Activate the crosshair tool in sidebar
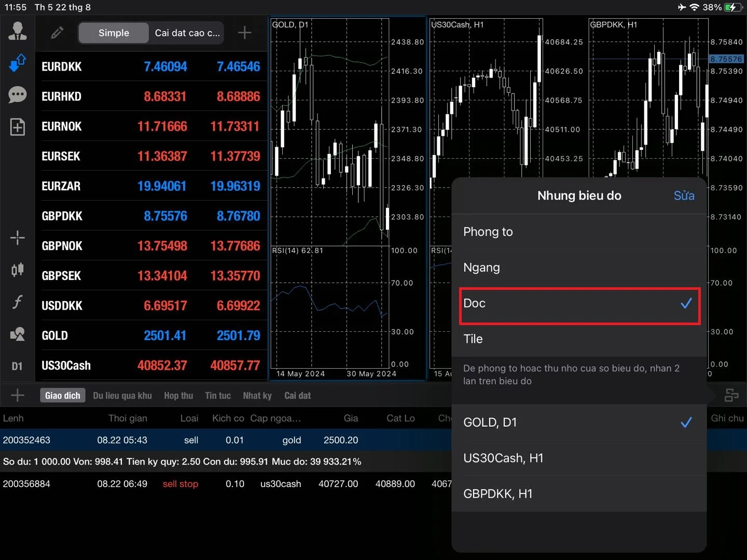Viewport: 747px width, 560px height. (18, 238)
